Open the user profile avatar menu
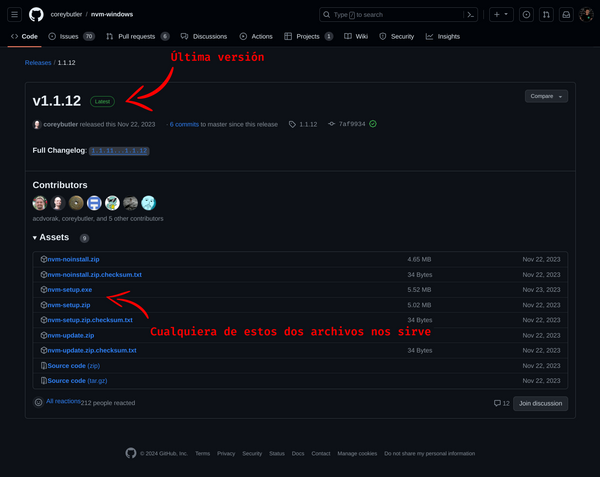 585,14
